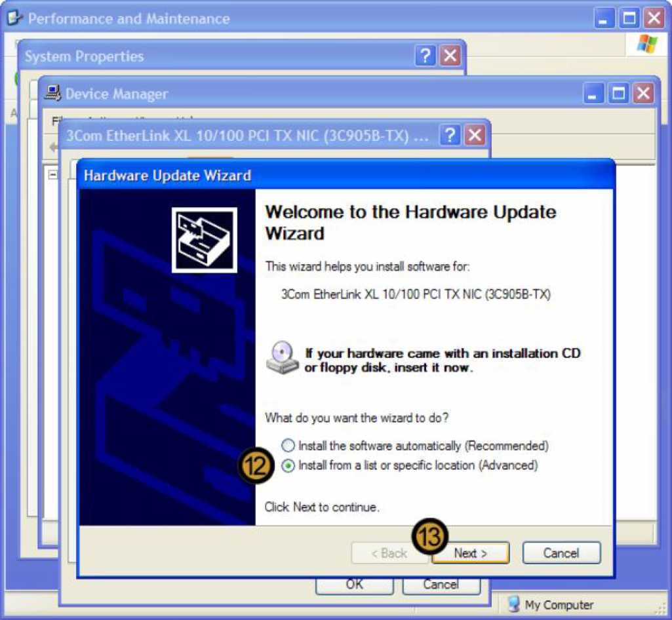Viewport: 672px width, 620px height.
Task: Click the My Computer icon in the status bar
Action: [514, 604]
